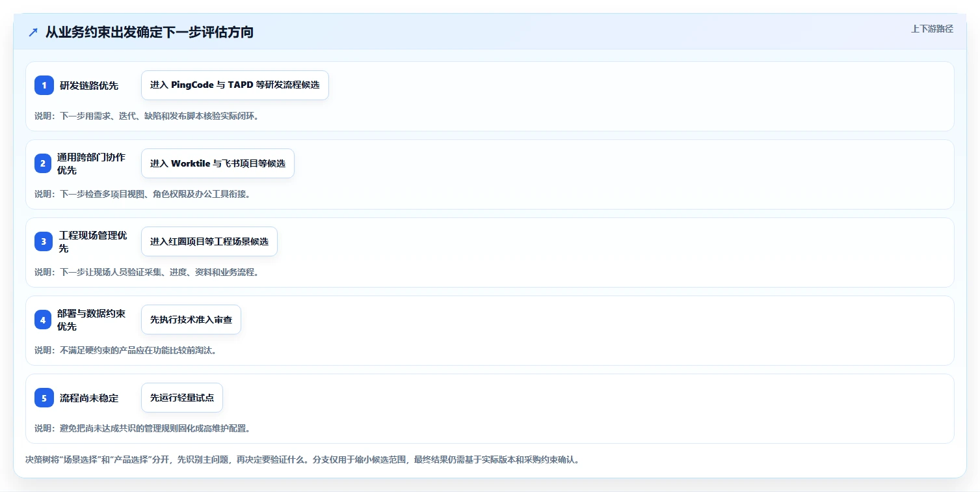980x492 pixels.
Task: Click the 上下游路径 label
Action: tap(932, 29)
